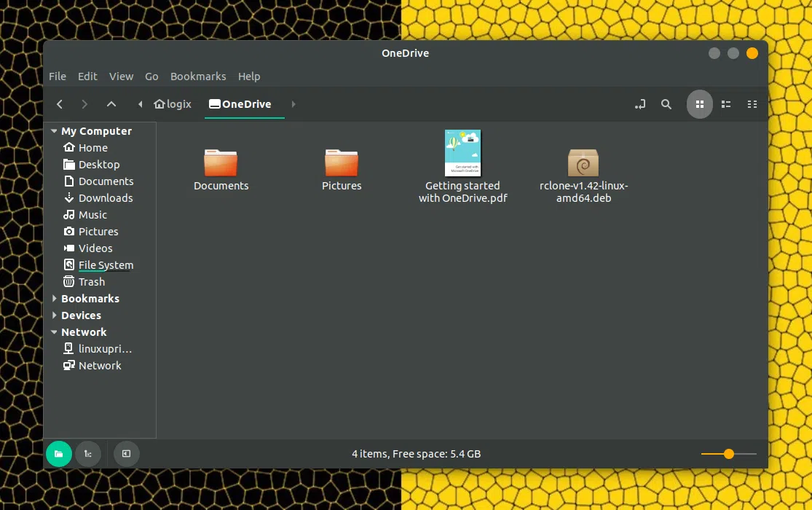Image resolution: width=812 pixels, height=510 pixels.
Task: Show tree view in the sidebar
Action: click(x=88, y=453)
